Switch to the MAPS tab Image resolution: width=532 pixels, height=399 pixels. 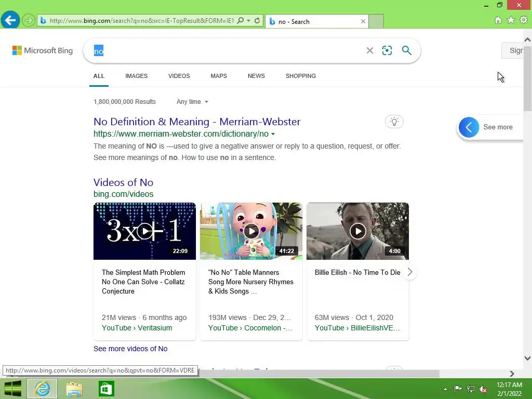[219, 76]
